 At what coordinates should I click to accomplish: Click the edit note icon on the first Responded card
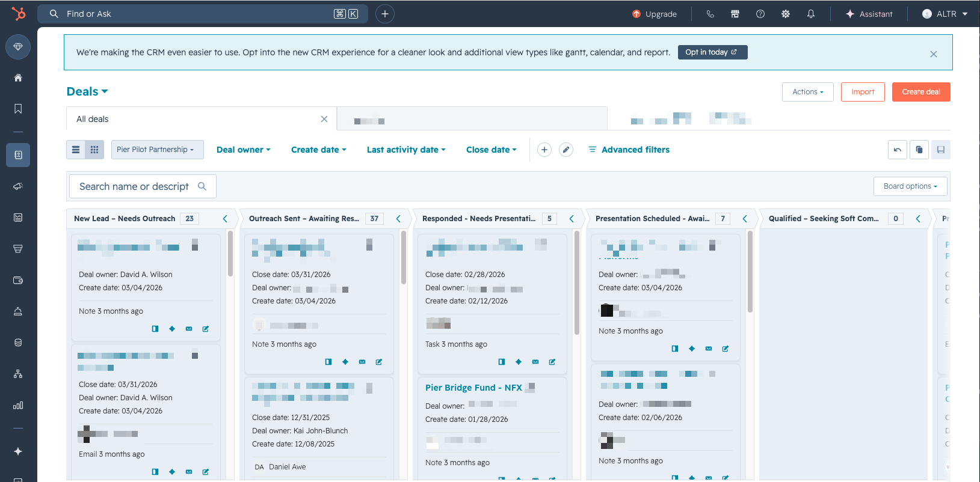pyautogui.click(x=552, y=362)
